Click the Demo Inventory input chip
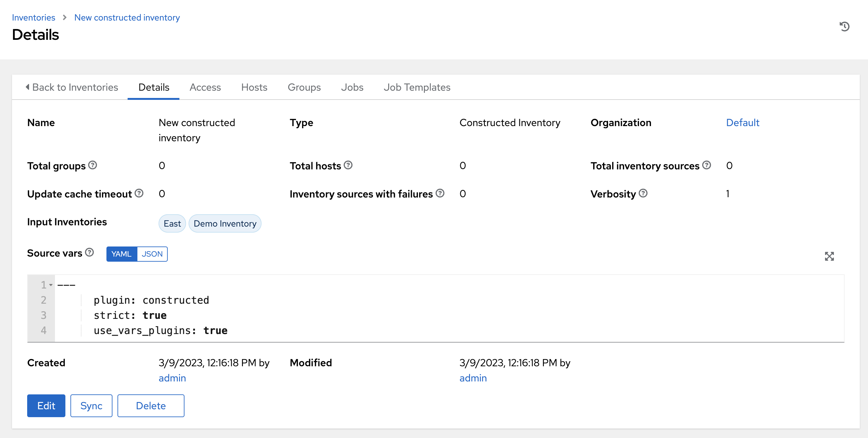This screenshot has width=868, height=438. point(225,223)
